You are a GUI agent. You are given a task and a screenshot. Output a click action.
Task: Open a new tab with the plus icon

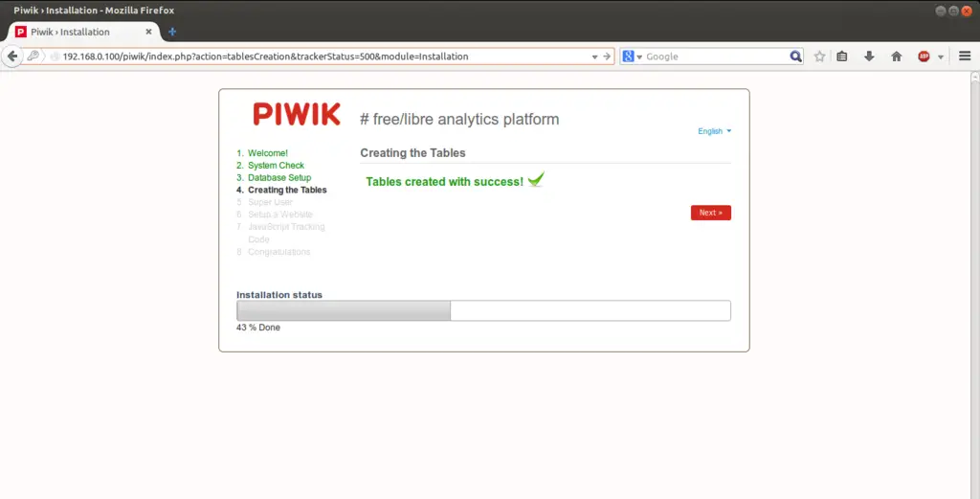coord(172,32)
